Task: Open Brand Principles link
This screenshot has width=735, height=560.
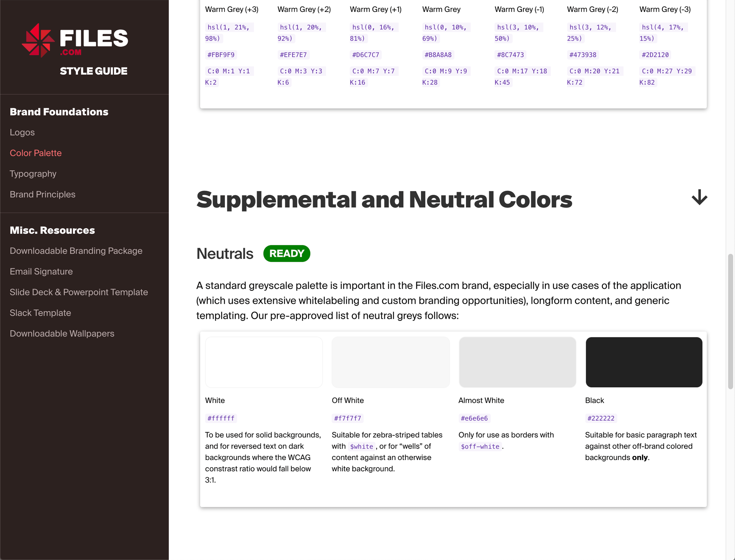Action: click(x=42, y=194)
